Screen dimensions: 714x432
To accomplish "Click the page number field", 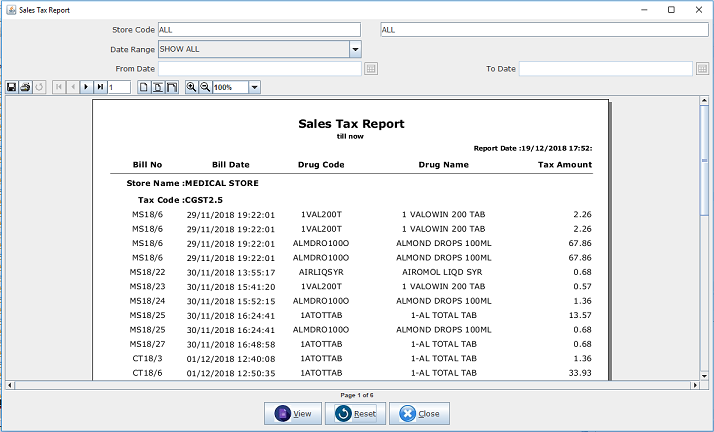I will click(119, 88).
